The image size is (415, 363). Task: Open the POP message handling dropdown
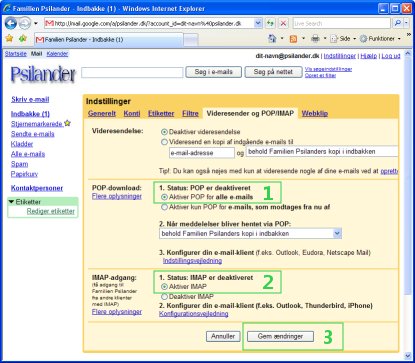(250, 233)
